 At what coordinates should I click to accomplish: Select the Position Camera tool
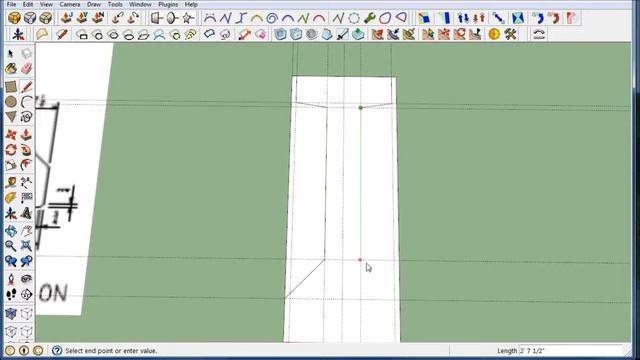(x=11, y=279)
